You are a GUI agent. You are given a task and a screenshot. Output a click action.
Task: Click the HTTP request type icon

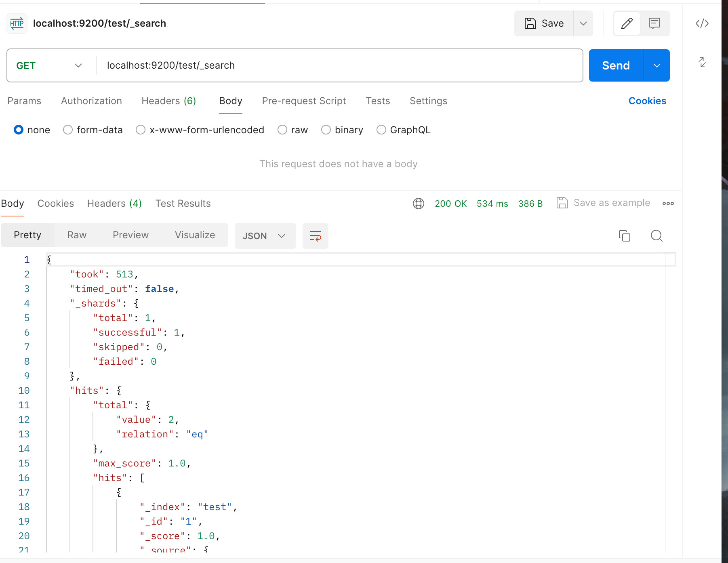(x=17, y=23)
